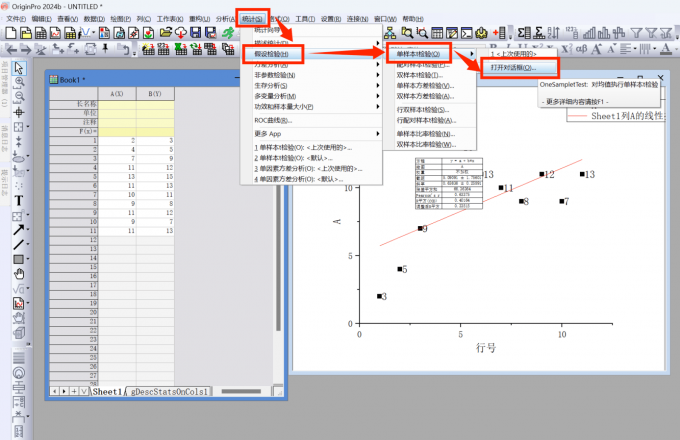Screen dimensions: 680x440
Task: Create a new project with the blank page icon
Action: point(11,33)
